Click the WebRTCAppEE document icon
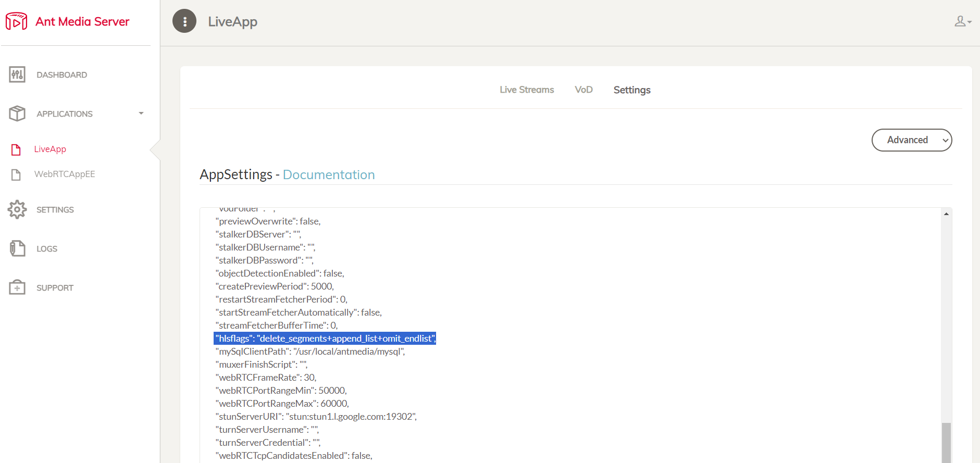 click(16, 174)
